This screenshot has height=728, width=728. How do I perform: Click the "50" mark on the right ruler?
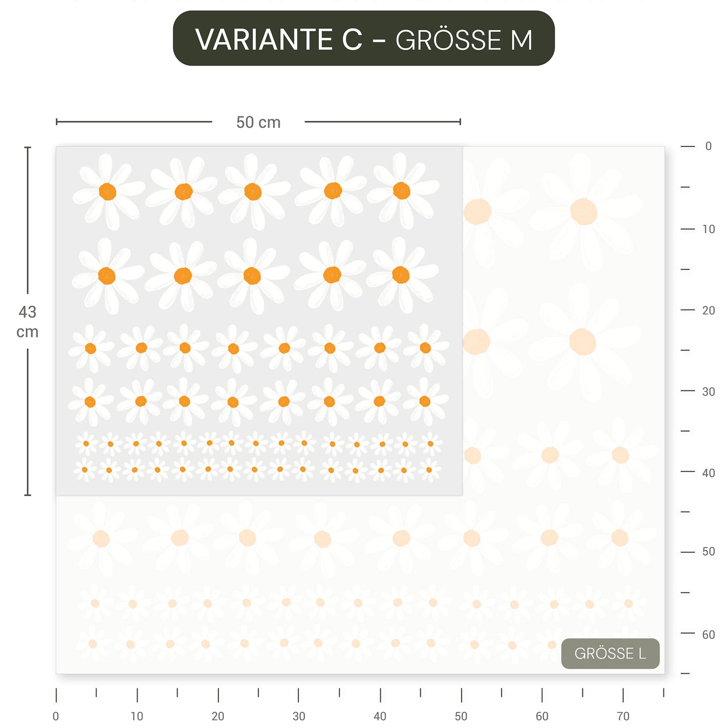[x=708, y=552]
